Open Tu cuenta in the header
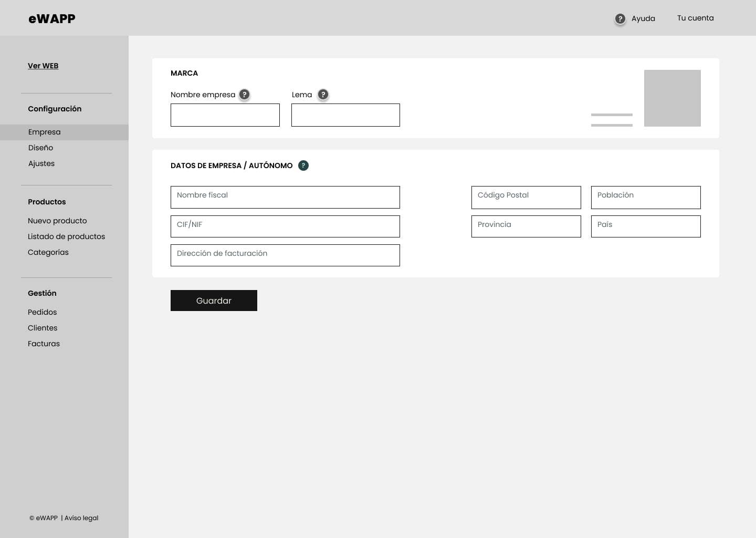Screen dimensions: 756x538 tap(695, 18)
